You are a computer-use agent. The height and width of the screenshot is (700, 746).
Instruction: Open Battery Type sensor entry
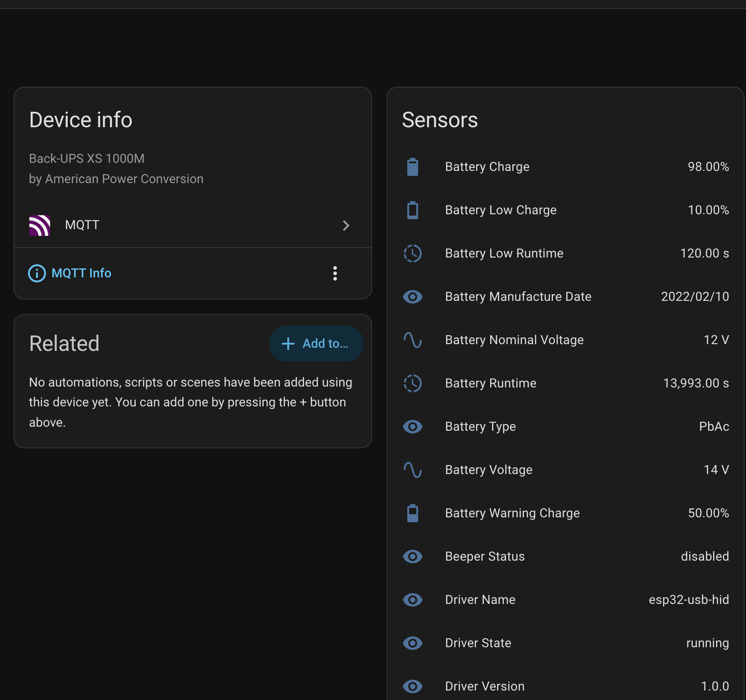tap(566, 427)
